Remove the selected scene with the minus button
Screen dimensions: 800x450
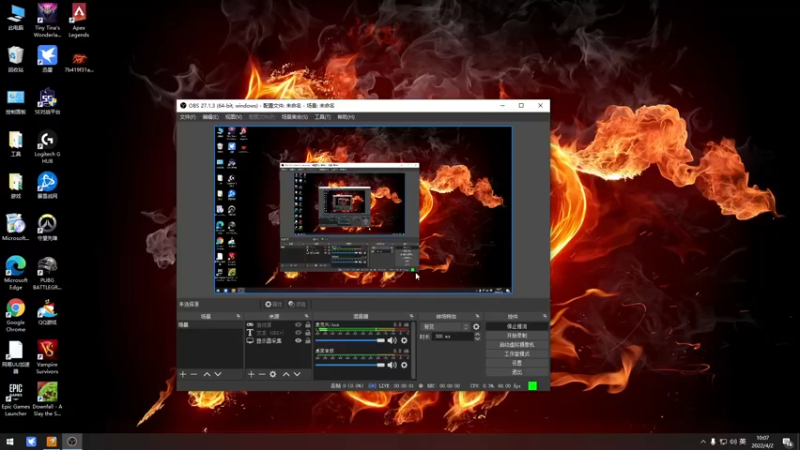pos(194,374)
